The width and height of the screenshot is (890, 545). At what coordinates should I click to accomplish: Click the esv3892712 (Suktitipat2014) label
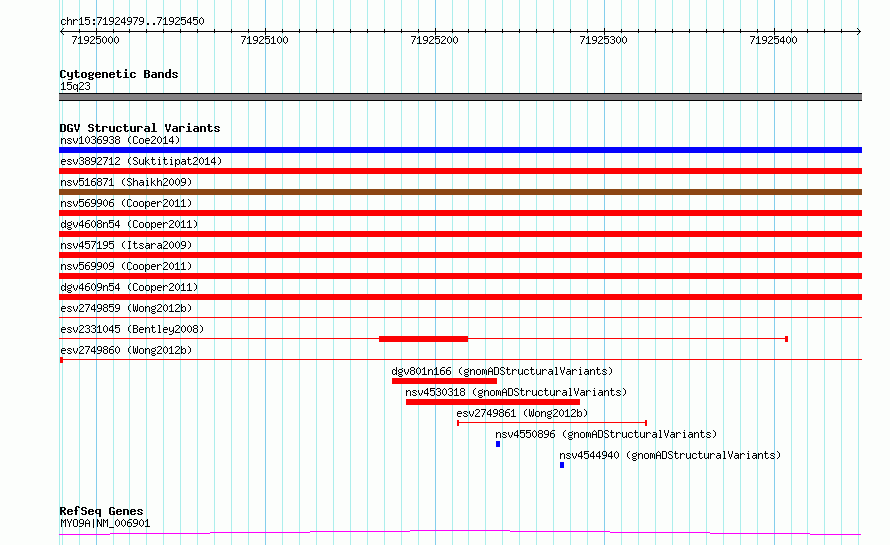point(141,161)
